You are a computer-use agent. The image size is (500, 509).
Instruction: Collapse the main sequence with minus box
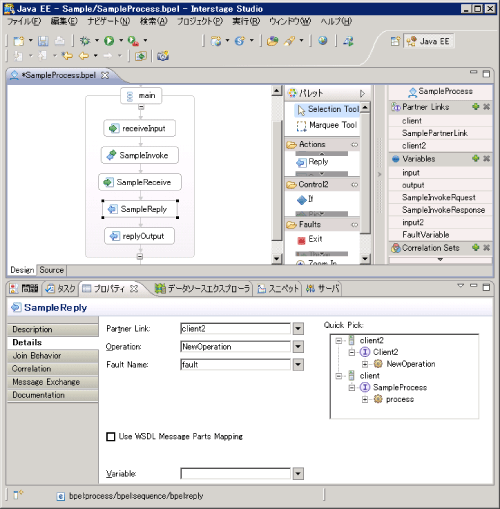[x=141, y=107]
